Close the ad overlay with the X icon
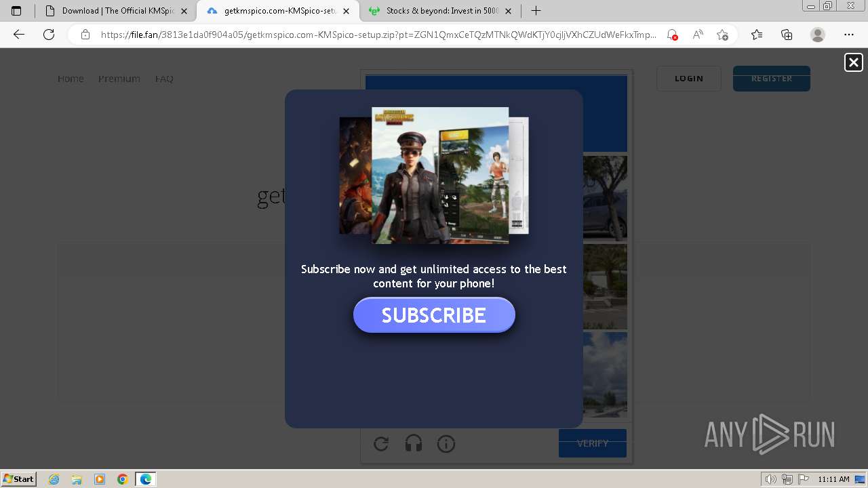This screenshot has width=868, height=488. point(853,62)
